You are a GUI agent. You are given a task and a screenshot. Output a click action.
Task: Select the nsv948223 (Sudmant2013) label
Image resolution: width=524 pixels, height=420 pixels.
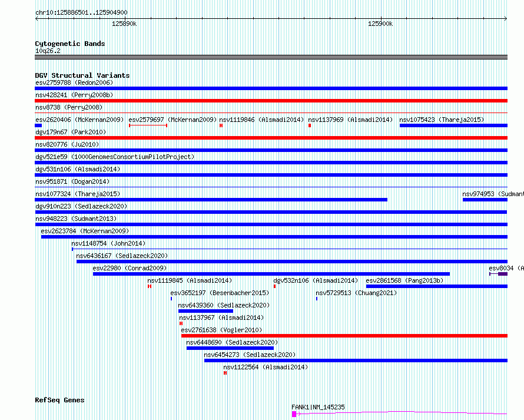tap(76, 219)
